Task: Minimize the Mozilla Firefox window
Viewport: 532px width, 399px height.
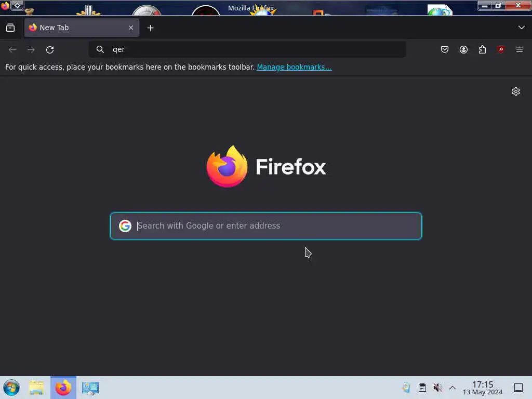Action: point(485,5)
